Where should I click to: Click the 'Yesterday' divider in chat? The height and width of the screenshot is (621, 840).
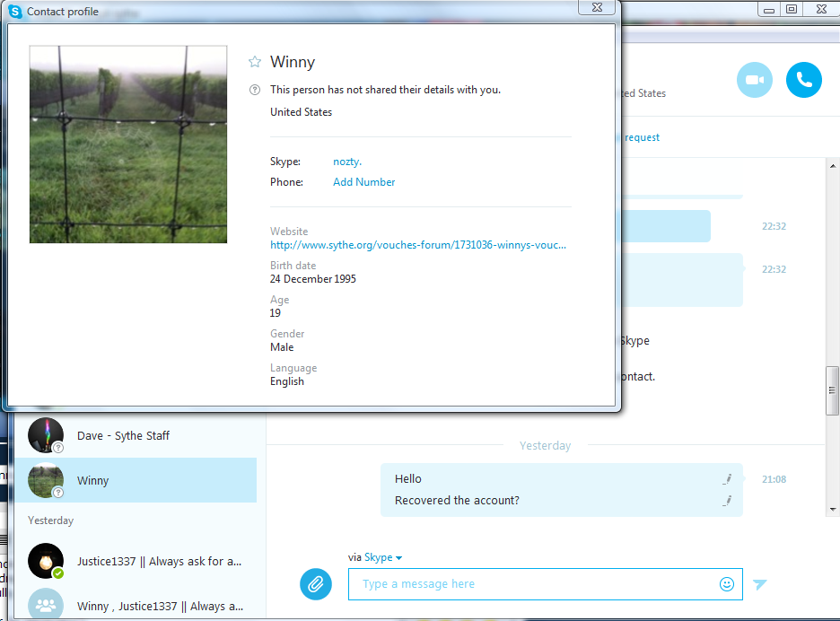tap(546, 446)
